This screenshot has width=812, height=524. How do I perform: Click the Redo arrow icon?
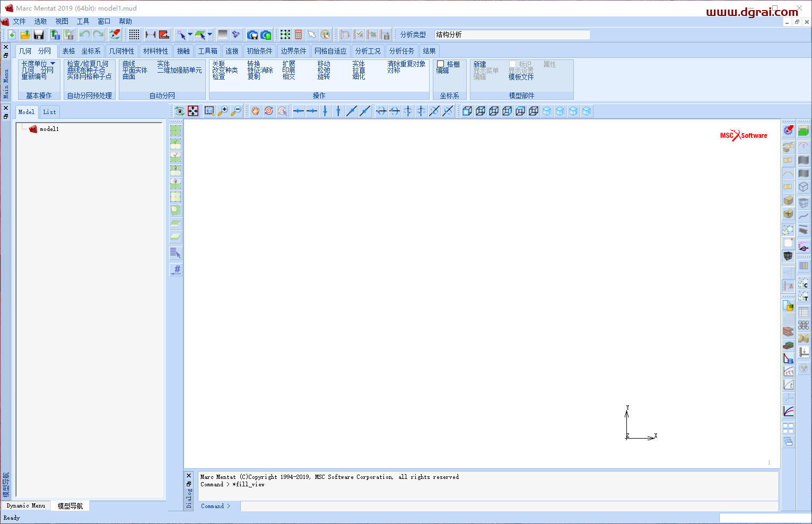click(x=99, y=34)
